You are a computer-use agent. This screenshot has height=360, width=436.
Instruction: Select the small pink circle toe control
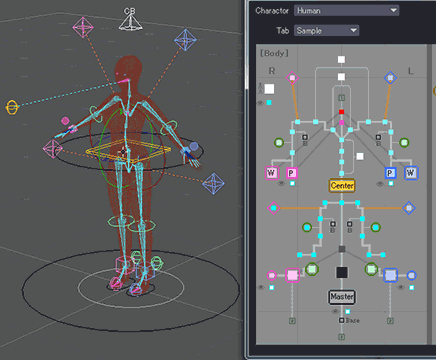point(272,275)
